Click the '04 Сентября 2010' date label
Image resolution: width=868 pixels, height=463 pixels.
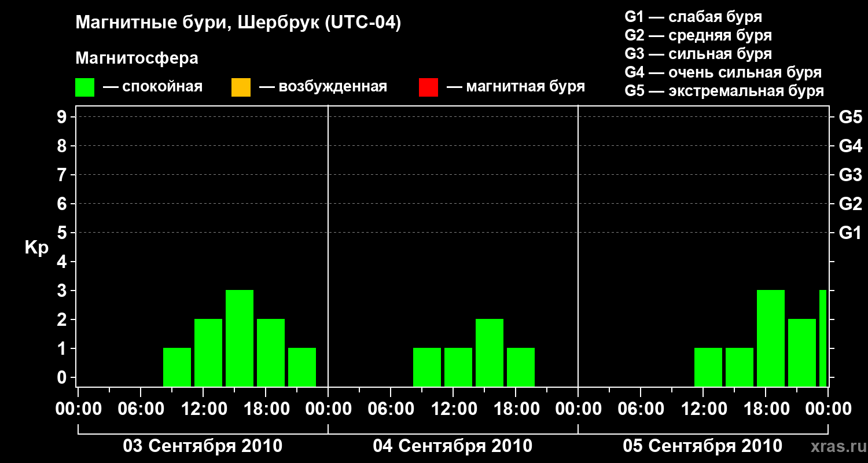pyautogui.click(x=453, y=446)
